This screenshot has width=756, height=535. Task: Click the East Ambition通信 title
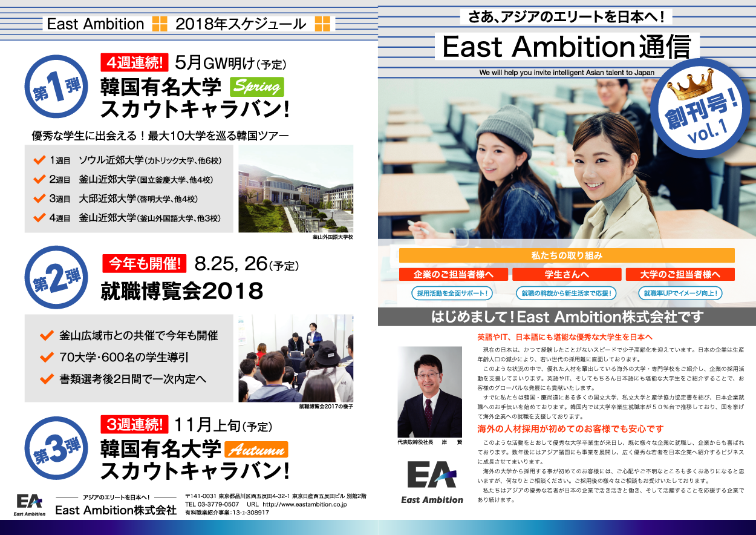coord(567,47)
